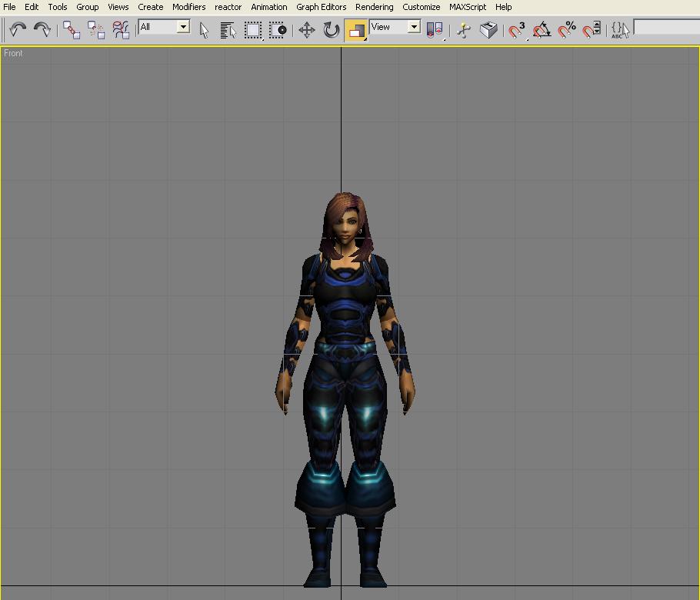Viewport: 700px width, 600px height.
Task: Open the Create menu
Action: pyautogui.click(x=151, y=7)
